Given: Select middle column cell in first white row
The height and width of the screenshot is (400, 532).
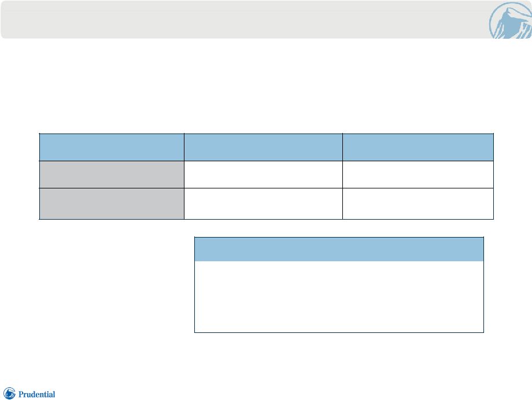Looking at the screenshot, I should (263, 175).
